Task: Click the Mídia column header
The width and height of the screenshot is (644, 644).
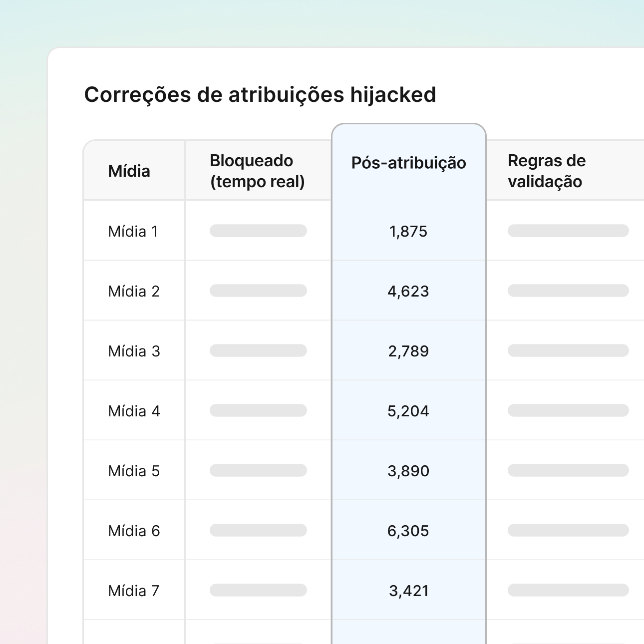Action: point(129,171)
